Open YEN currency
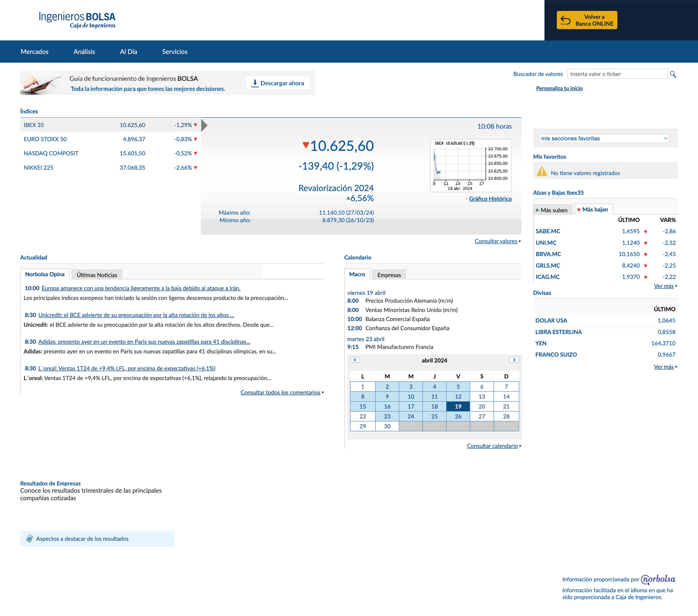Viewport: 698px width, 616px height. [541, 343]
